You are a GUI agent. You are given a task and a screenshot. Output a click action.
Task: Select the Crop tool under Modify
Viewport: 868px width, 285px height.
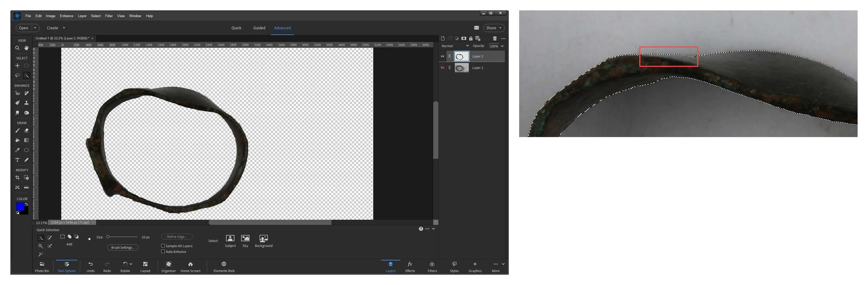pos(17,177)
